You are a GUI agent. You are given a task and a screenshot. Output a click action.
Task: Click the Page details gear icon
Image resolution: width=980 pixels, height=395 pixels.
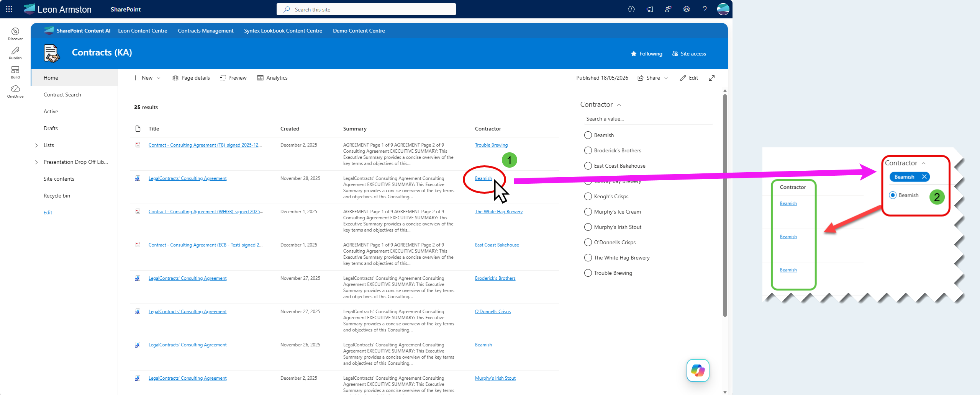pyautogui.click(x=175, y=78)
